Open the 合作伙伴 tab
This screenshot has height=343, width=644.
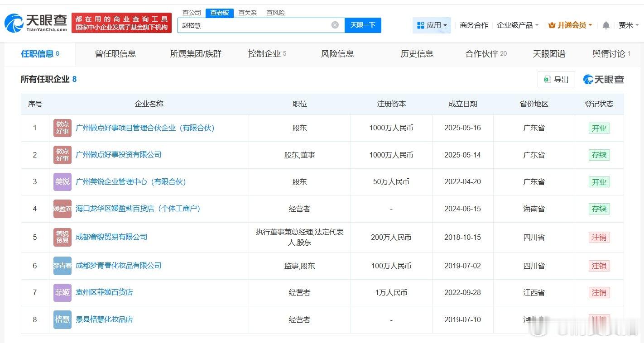tap(486, 54)
